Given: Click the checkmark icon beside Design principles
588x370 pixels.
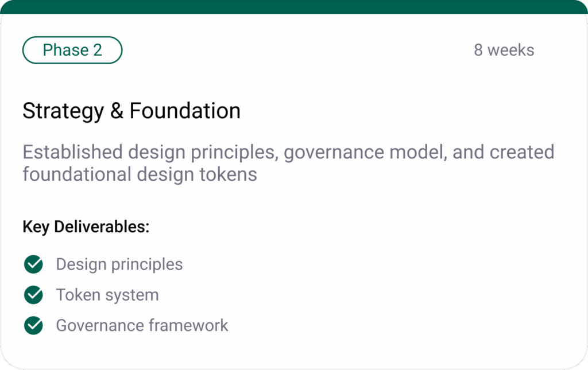Looking at the screenshot, I should [34, 264].
